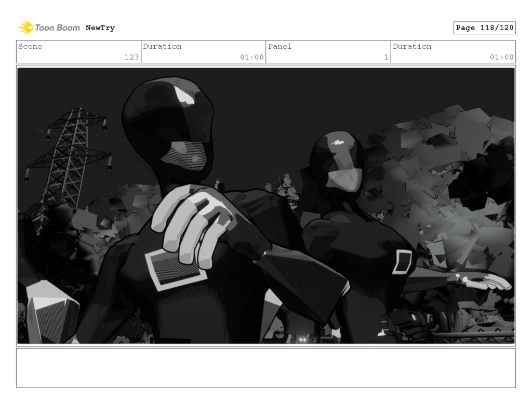Screen dimensions: 532x412
Task: Click the NewTry project title
Action: 100,28
